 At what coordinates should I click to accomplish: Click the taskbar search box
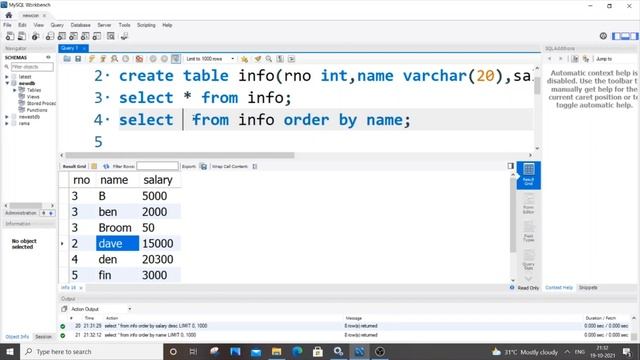tap(92, 351)
